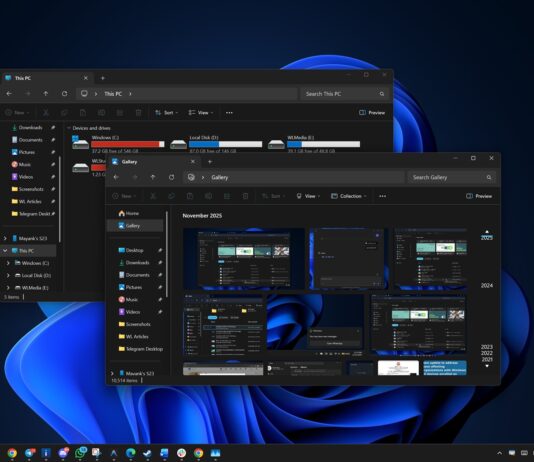Go back in the Gallery window

click(116, 177)
